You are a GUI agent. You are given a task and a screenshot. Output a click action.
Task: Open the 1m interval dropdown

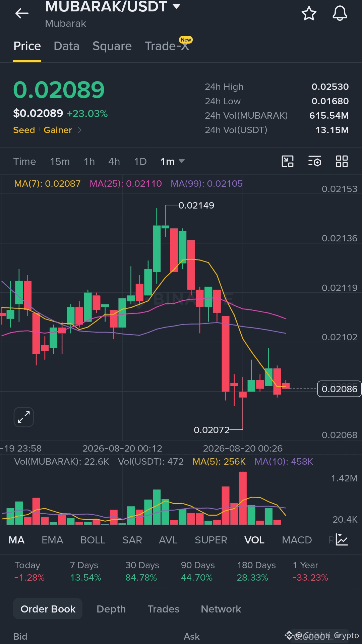[172, 162]
